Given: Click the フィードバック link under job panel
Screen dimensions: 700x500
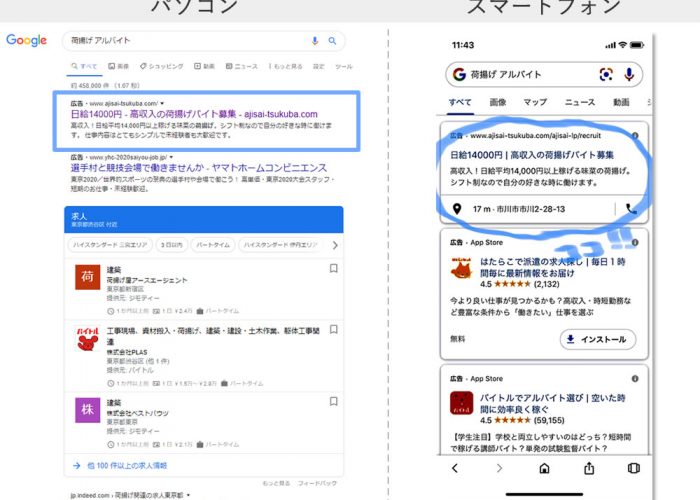Looking at the screenshot, I should coord(317,483).
